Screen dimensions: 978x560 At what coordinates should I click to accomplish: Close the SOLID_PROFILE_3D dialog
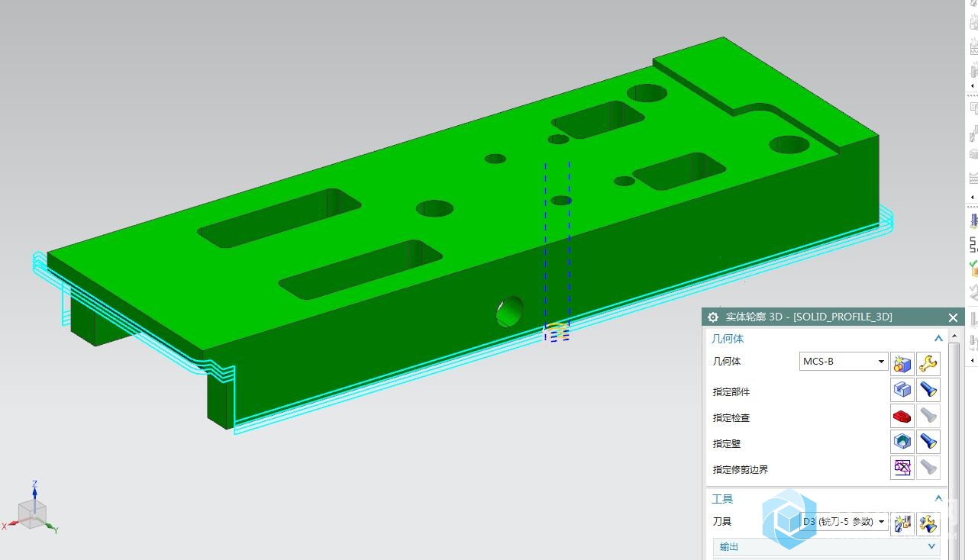[953, 317]
